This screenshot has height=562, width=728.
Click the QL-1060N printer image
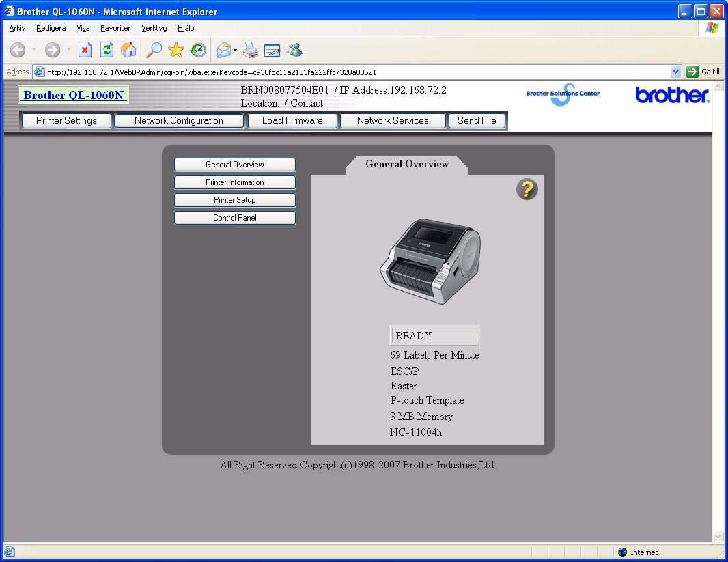(x=430, y=262)
